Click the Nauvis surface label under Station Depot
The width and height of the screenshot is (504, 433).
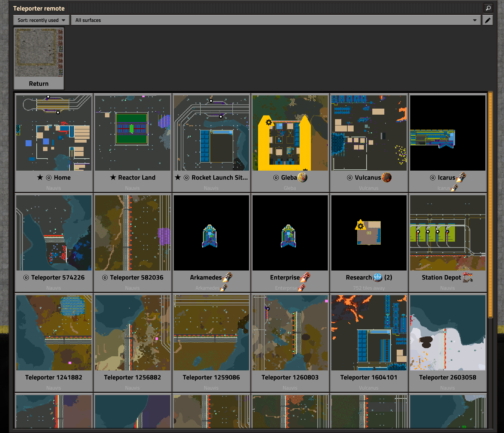click(447, 288)
